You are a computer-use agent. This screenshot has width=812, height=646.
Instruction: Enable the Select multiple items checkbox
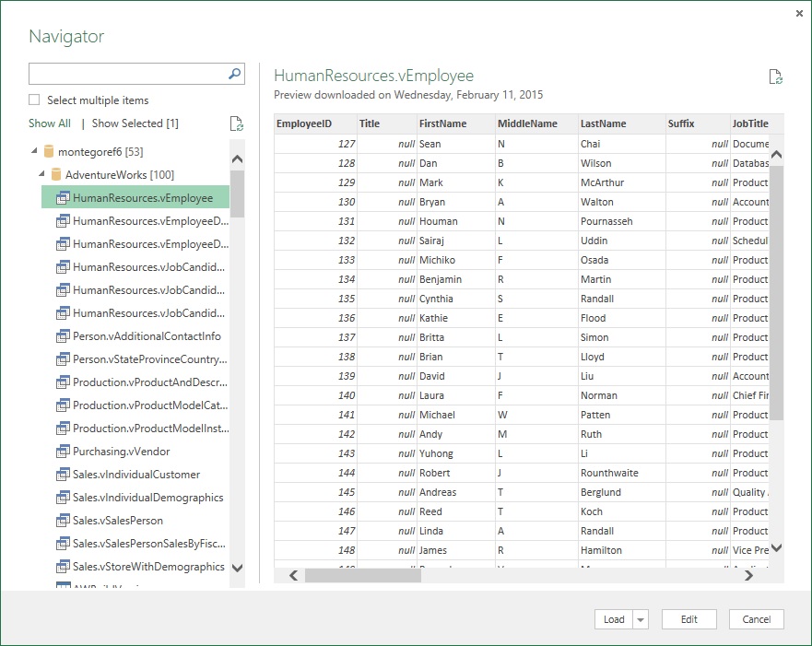(34, 100)
